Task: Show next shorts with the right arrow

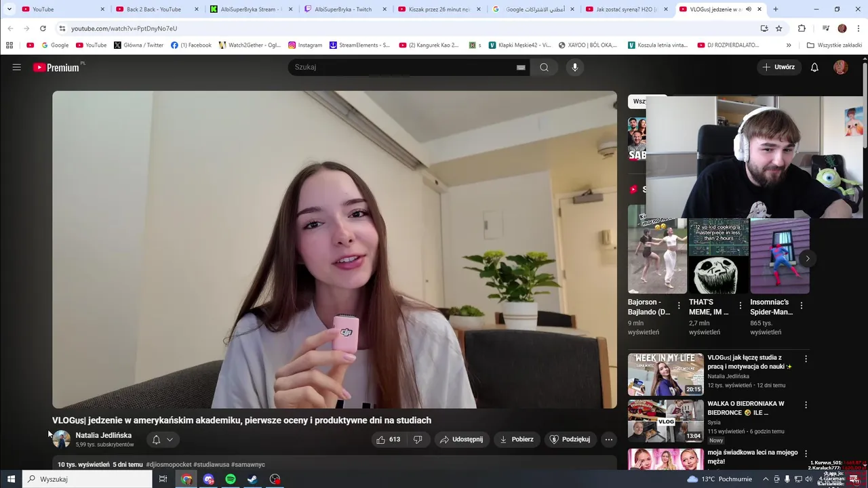Action: click(807, 258)
